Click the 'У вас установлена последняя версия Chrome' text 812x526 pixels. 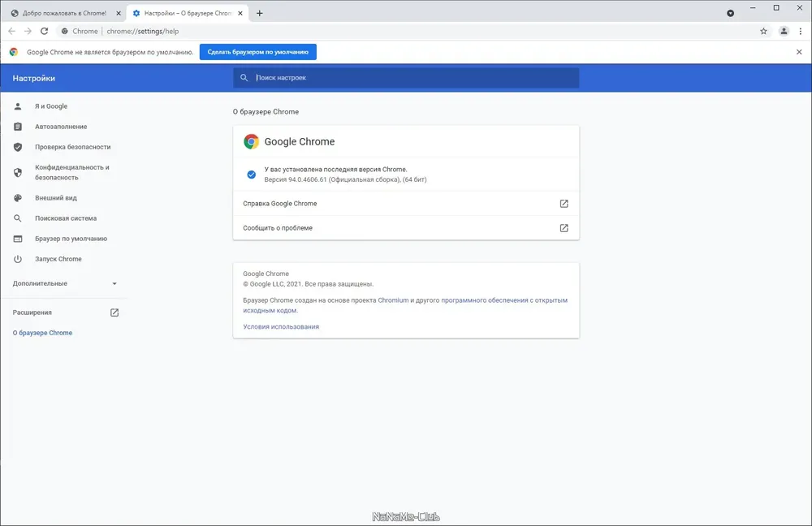(335, 170)
